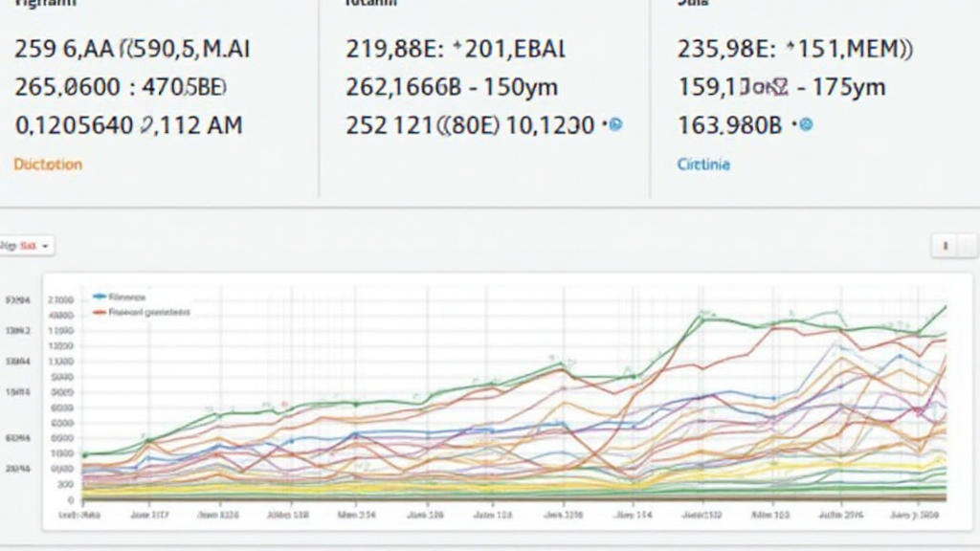Click the blue line marker in the chart legend
This screenshot has height=551, width=980.
99,298
